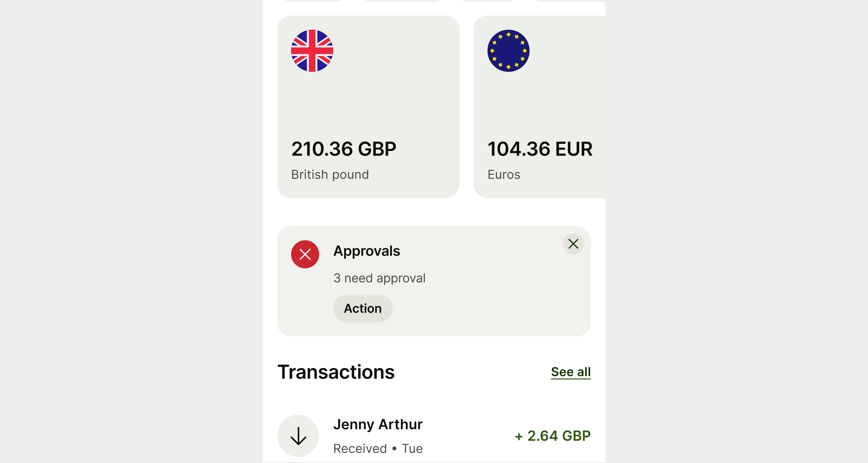This screenshot has width=868, height=463.
Task: Open the Jenny Arthur transaction name
Action: tap(378, 424)
